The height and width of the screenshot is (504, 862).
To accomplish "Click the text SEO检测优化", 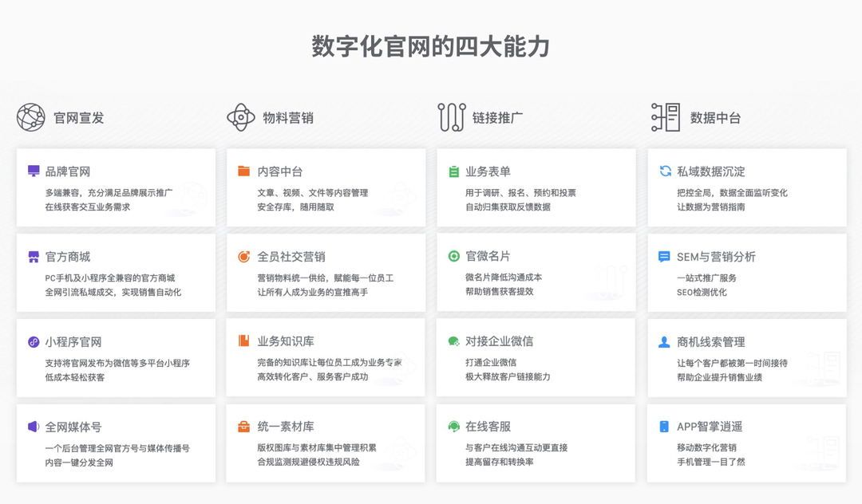I will pyautogui.click(x=702, y=292).
